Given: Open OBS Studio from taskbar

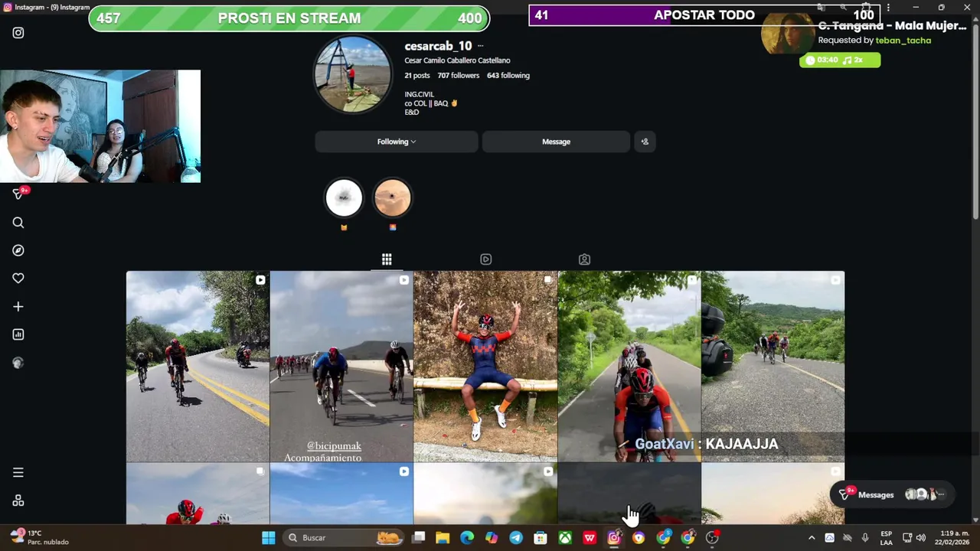Looking at the screenshot, I should 712,538.
